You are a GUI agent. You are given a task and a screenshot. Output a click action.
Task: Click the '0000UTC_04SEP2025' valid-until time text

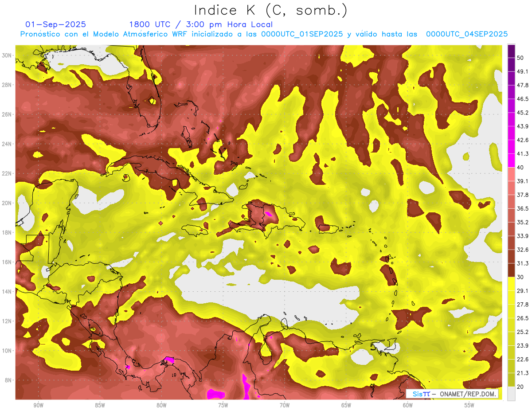[467, 34]
